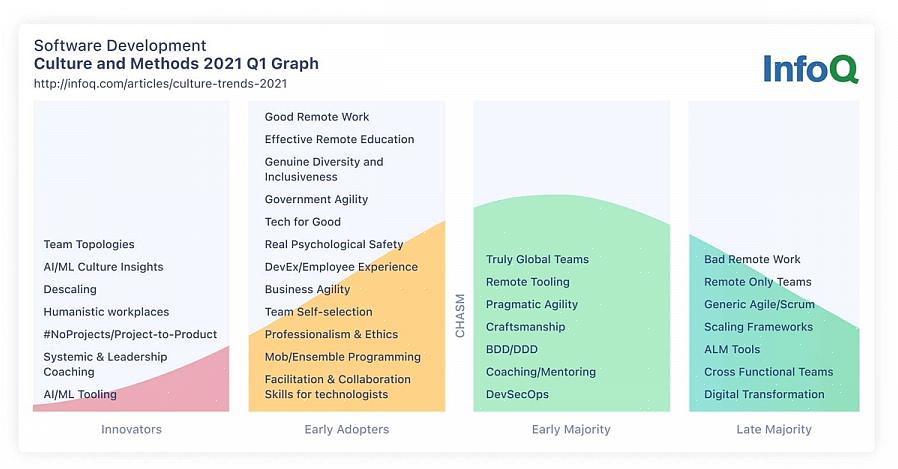
Task: Click the InfoQ logo
Action: coord(810,68)
